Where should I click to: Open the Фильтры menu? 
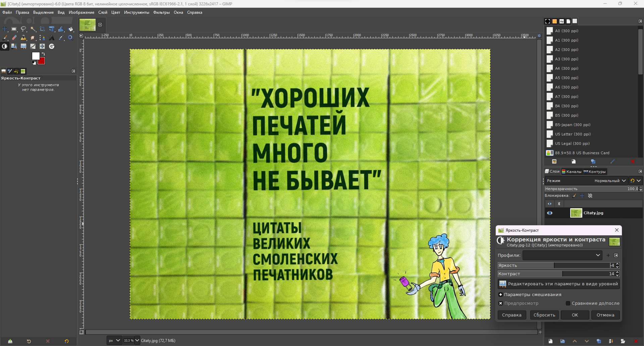pyautogui.click(x=161, y=12)
